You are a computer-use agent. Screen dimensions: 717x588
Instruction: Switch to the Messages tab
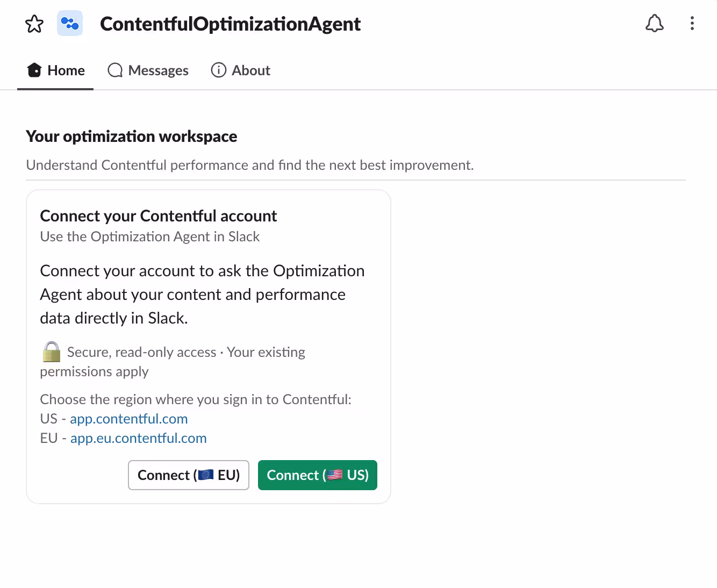(148, 70)
